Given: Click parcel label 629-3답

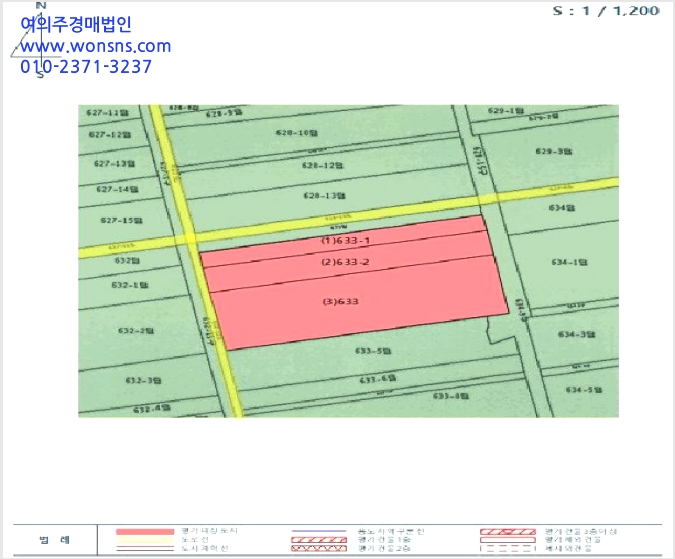Looking at the screenshot, I should [554, 151].
